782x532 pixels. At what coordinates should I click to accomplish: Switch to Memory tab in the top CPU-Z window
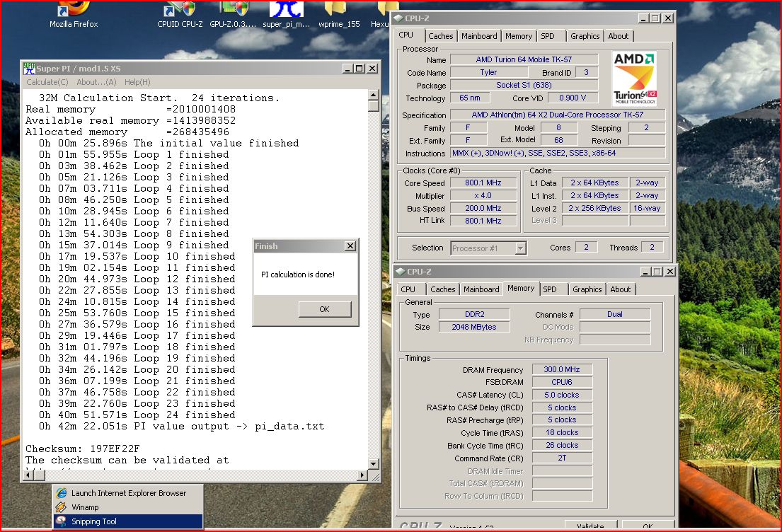click(518, 36)
